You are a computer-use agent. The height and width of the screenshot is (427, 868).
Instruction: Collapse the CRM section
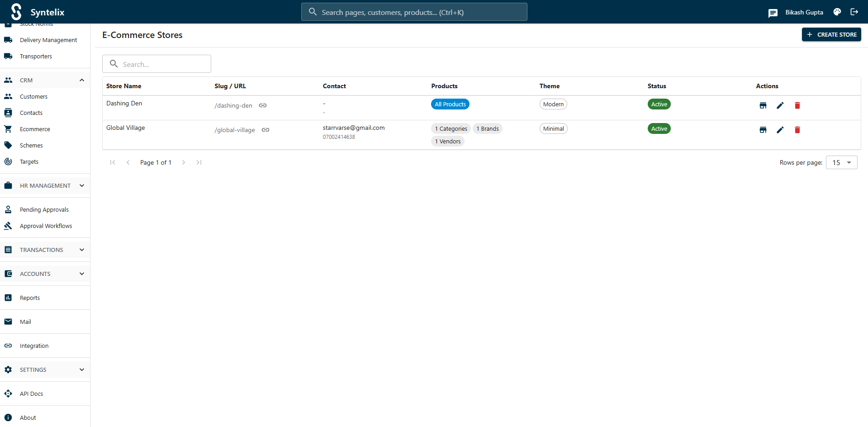[82, 80]
